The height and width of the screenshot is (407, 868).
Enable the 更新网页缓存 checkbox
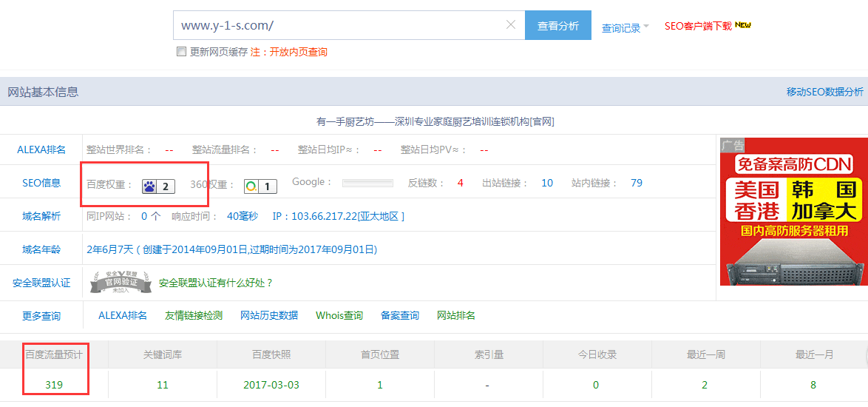click(x=181, y=52)
